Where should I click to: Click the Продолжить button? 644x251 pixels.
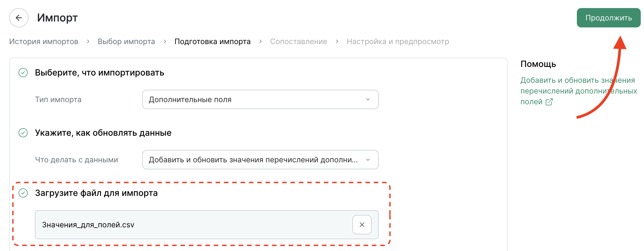click(609, 18)
